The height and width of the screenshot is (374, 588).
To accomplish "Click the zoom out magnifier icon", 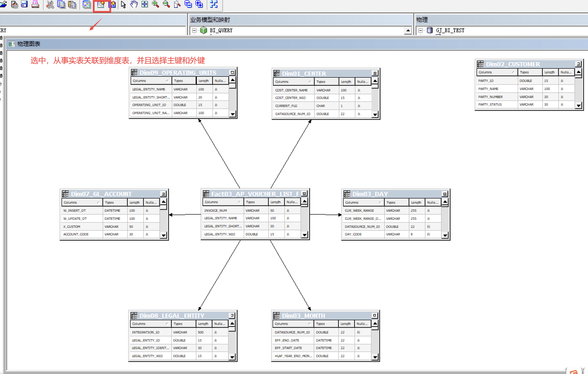I will [x=166, y=5].
